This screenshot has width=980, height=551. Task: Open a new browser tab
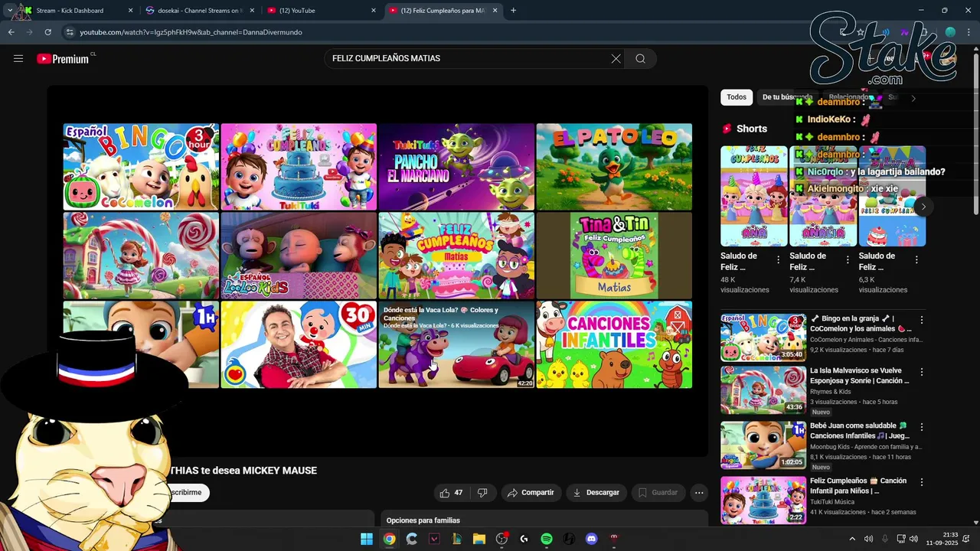click(x=513, y=11)
